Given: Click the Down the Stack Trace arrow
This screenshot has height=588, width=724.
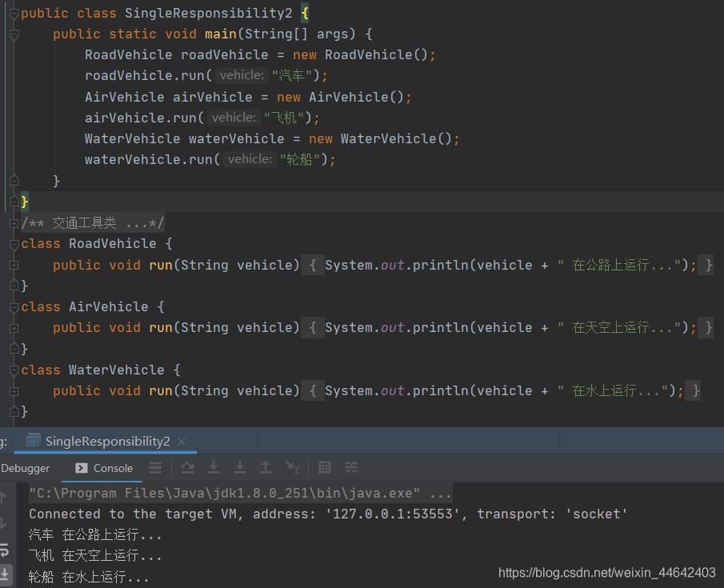Looking at the screenshot, I should click(4, 523).
